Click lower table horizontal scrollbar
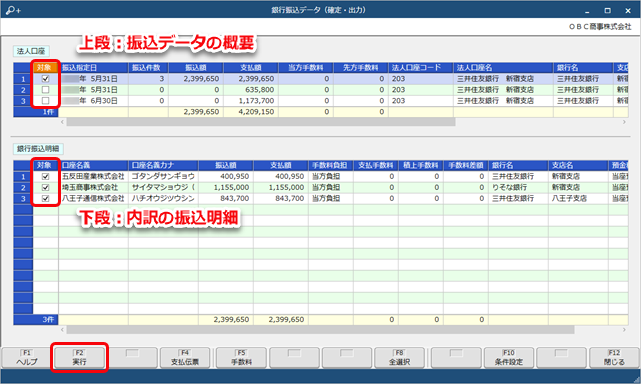The height and width of the screenshot is (384, 641). pos(320,330)
